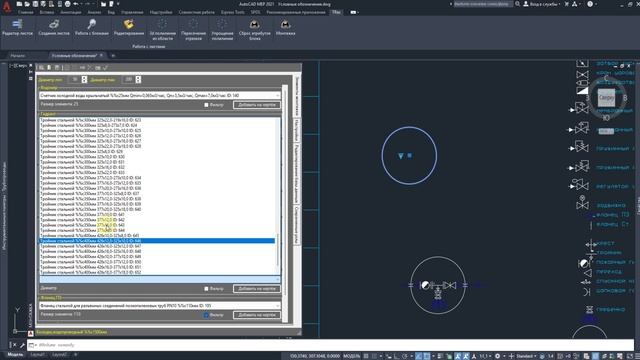Toggle МОДЕЛЬ space button in status bar
This screenshot has width=640, height=360.
(x=351, y=356)
